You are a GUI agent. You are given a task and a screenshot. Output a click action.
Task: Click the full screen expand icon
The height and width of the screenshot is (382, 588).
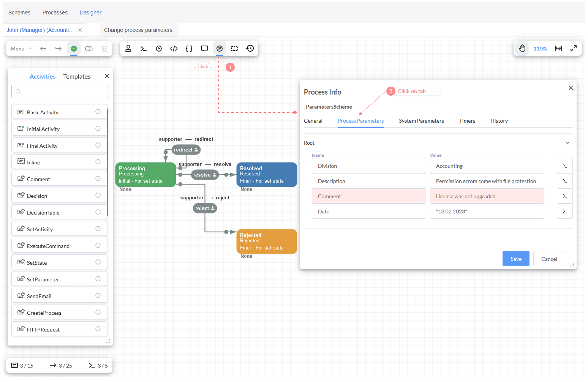tap(574, 48)
